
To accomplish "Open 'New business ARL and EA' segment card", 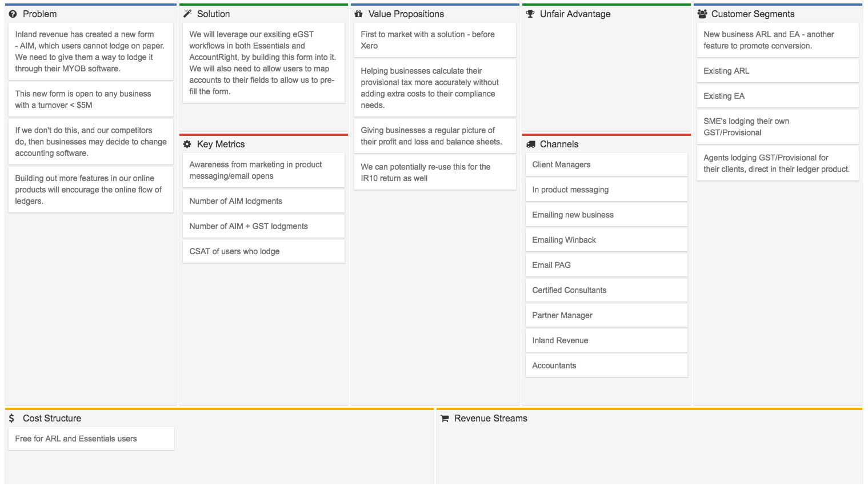I will (x=778, y=40).
